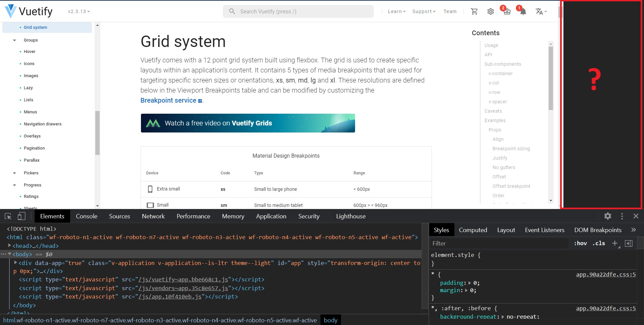Click the search magnifier icon
The width and height of the screenshot is (644, 325).
tap(232, 11)
